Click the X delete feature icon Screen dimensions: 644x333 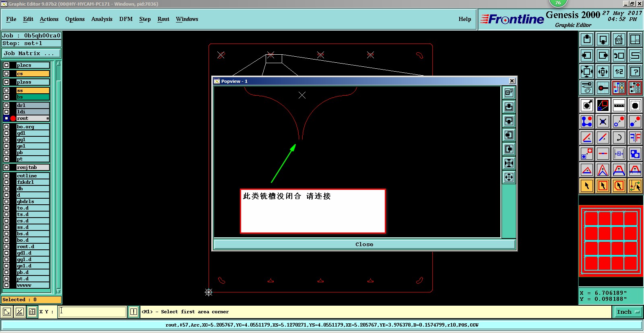tap(603, 121)
